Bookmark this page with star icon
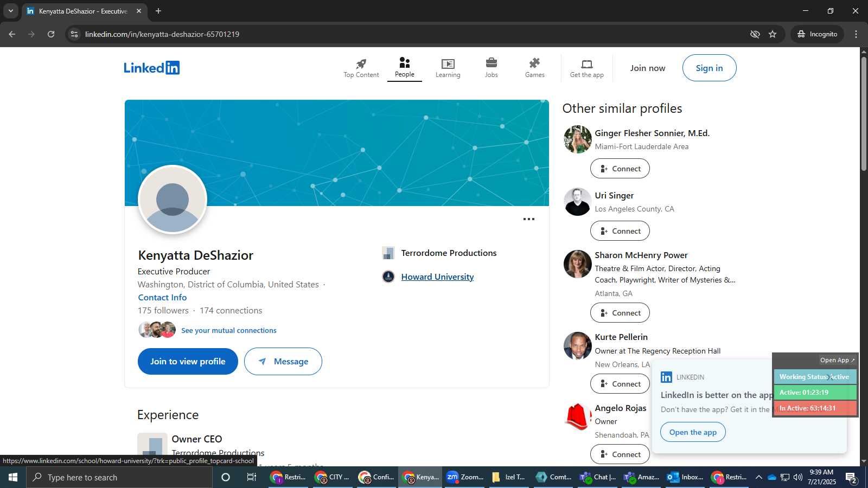 773,34
